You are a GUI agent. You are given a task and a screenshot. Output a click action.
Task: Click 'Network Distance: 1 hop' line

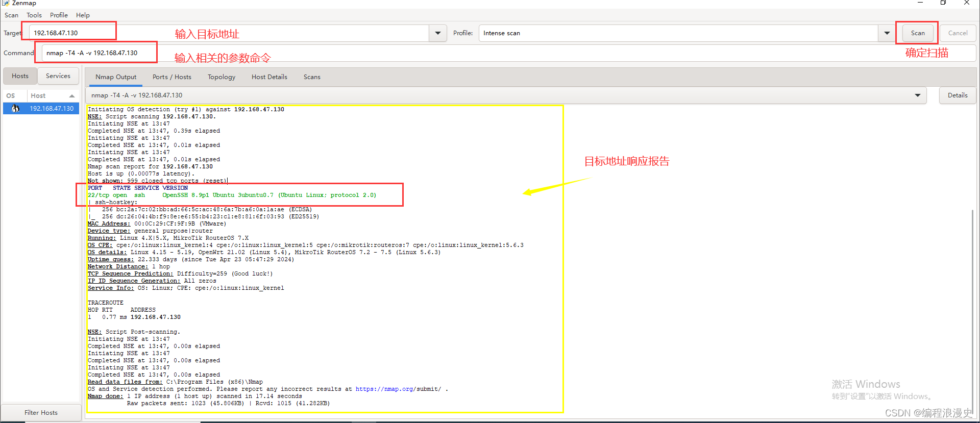(x=129, y=266)
